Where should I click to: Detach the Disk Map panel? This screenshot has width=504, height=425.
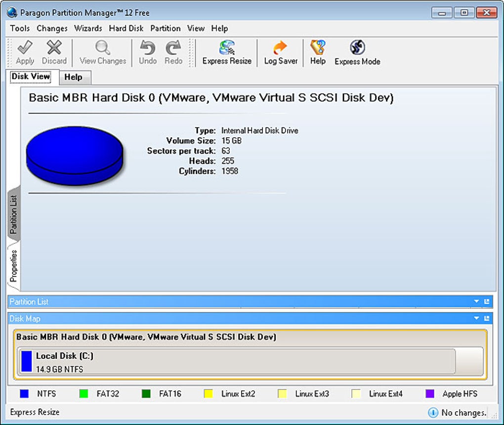point(487,318)
